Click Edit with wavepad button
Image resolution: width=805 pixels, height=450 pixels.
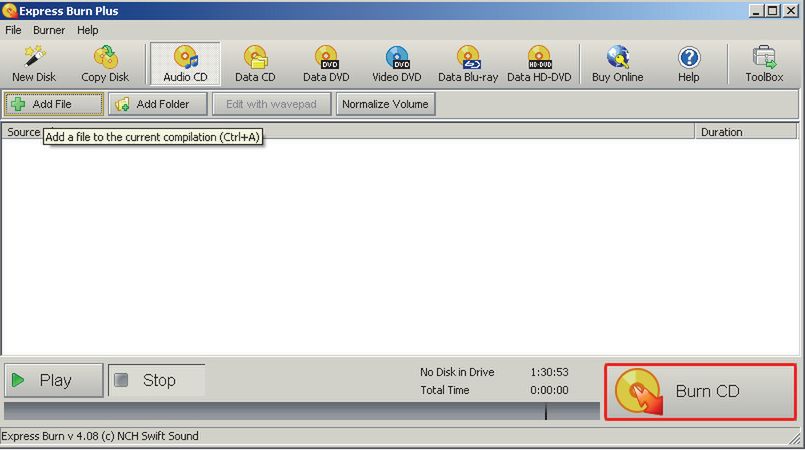pyautogui.click(x=272, y=104)
